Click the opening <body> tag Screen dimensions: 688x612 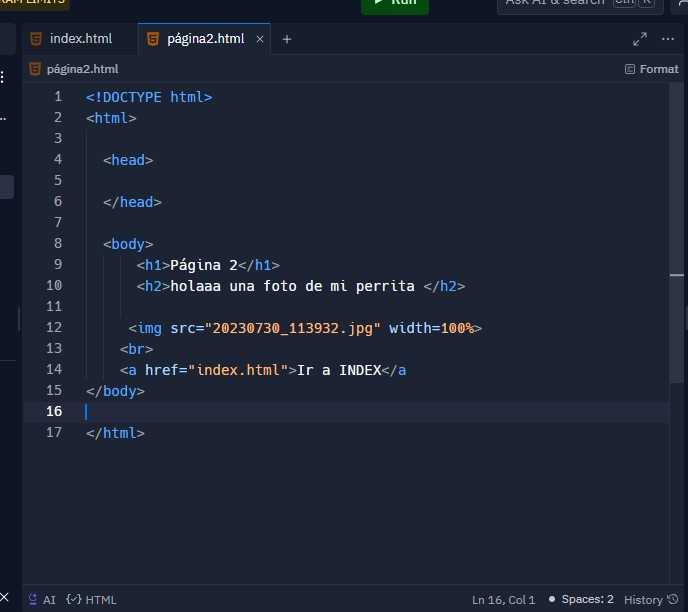click(128, 244)
